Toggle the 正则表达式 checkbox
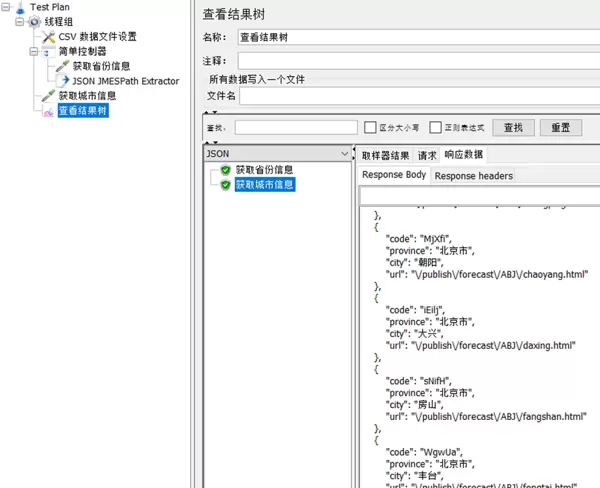The image size is (600, 488). (436, 128)
